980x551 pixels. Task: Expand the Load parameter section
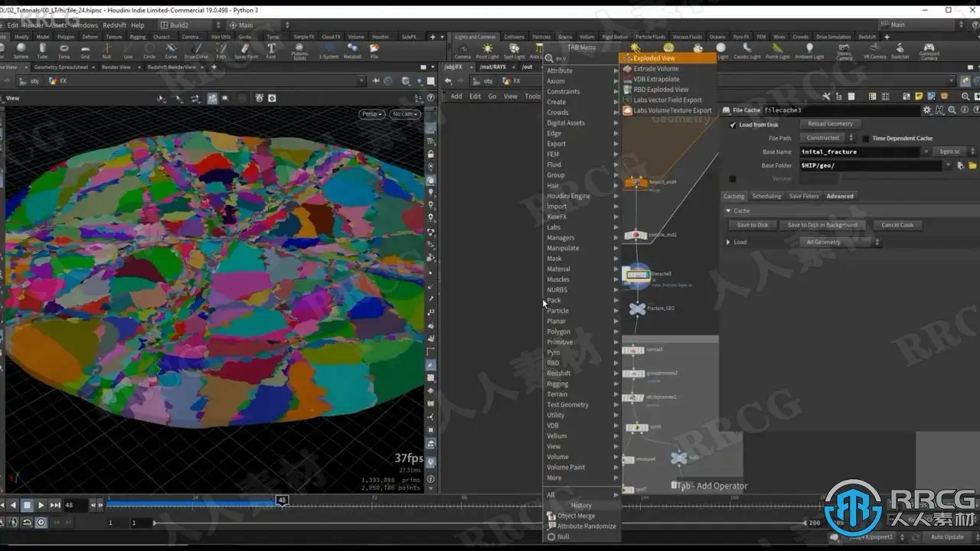coord(730,242)
